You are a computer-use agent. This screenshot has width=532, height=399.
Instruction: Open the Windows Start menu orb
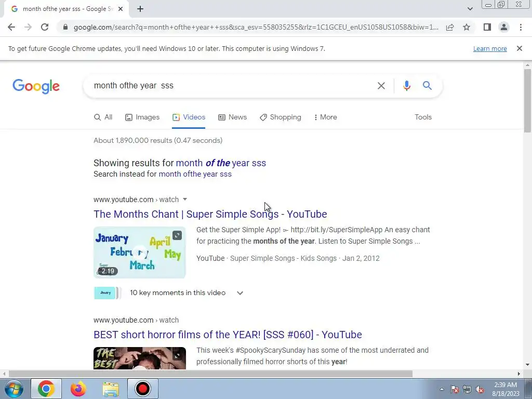click(x=14, y=389)
